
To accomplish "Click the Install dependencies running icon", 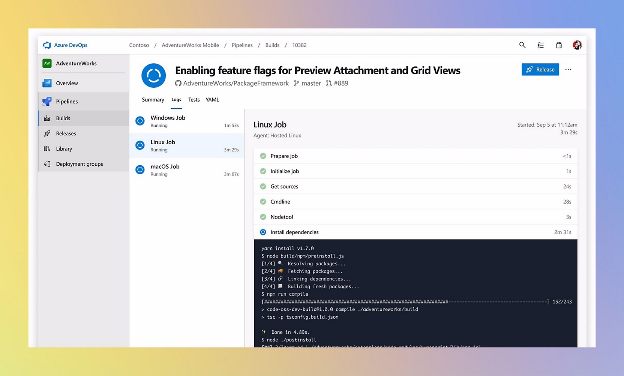I will coord(263,232).
